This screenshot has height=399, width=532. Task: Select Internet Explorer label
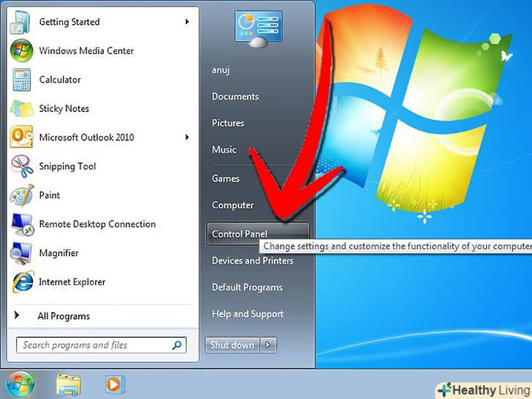point(72,282)
